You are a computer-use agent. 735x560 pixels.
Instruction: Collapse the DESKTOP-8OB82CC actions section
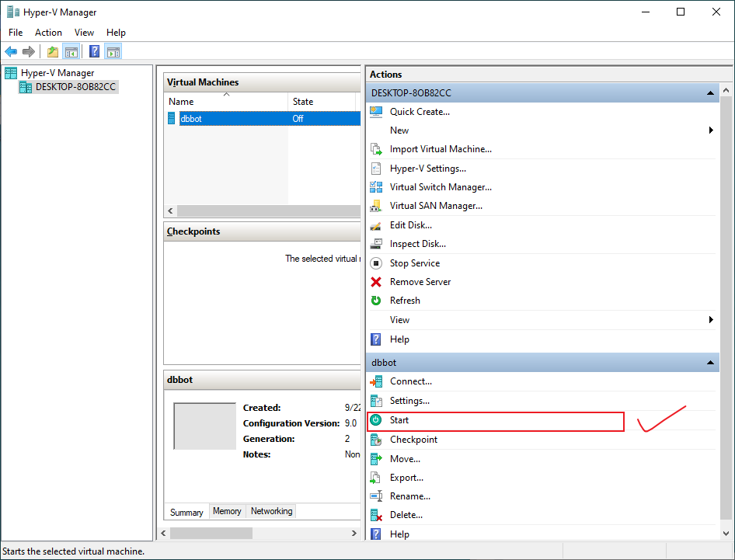pyautogui.click(x=710, y=92)
